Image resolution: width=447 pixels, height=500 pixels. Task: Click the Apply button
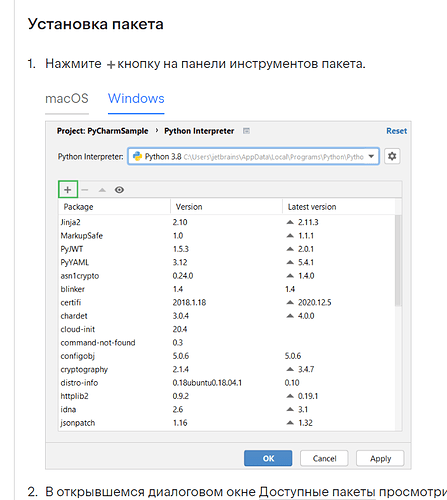tap(380, 458)
